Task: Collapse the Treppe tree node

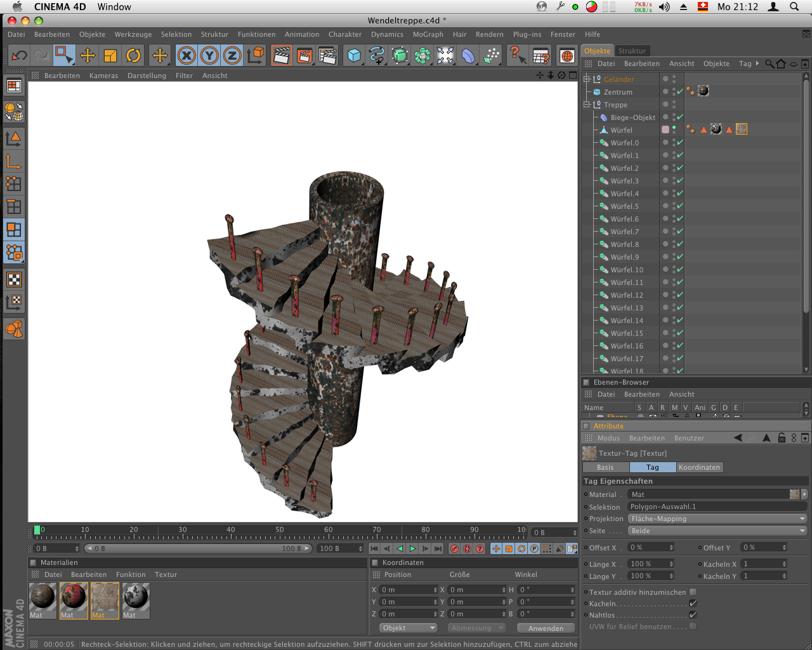Action: coord(587,105)
